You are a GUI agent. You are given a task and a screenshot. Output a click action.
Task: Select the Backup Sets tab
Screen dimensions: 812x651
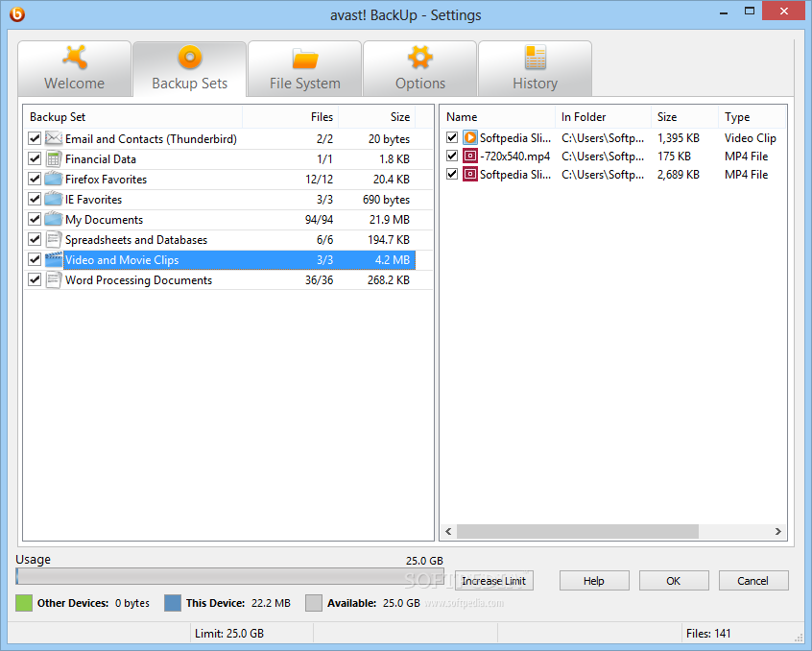tap(189, 69)
